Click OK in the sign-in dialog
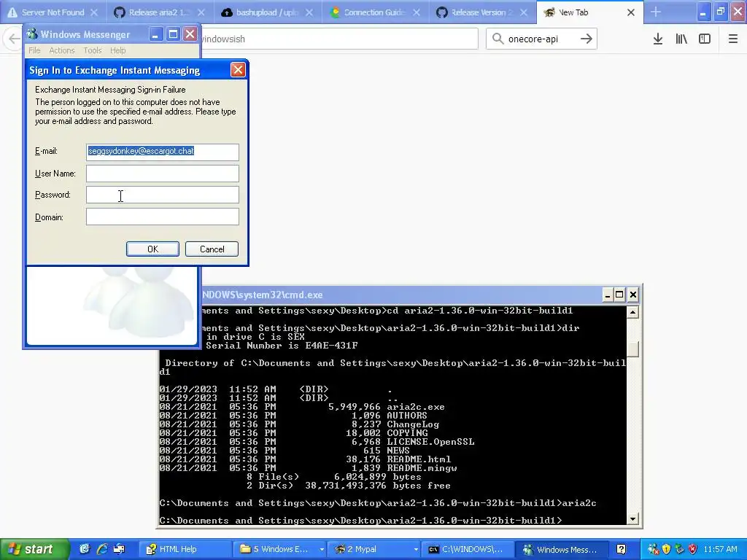 tap(152, 249)
